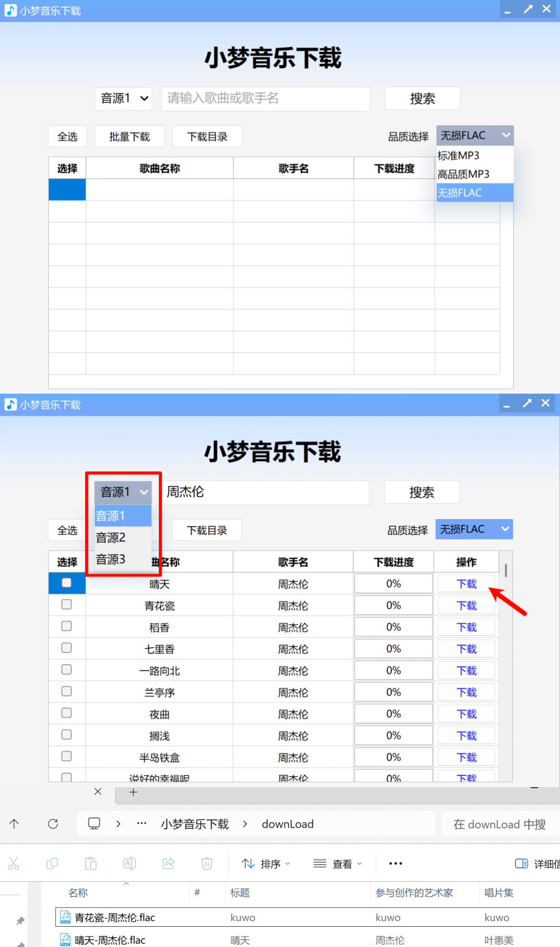This screenshot has height=947, width=560.
Task: Tick the checkbox for 兰亭序
Action: coord(67,691)
